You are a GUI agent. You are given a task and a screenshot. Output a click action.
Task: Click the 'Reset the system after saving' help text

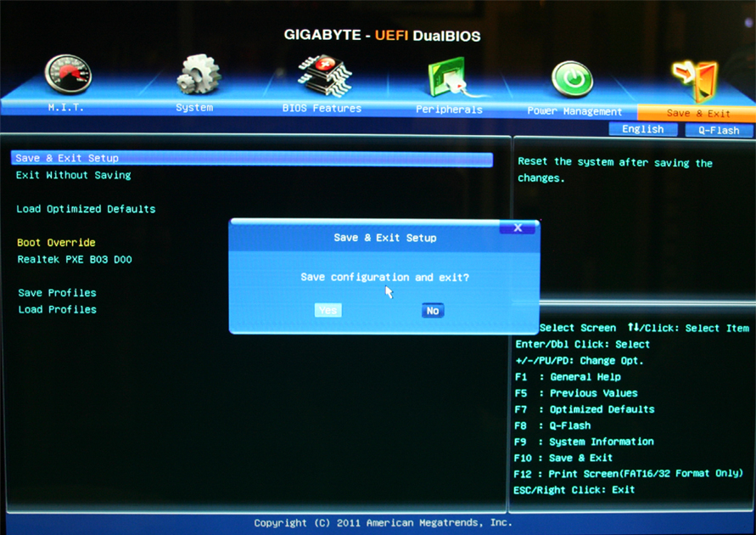point(615,170)
